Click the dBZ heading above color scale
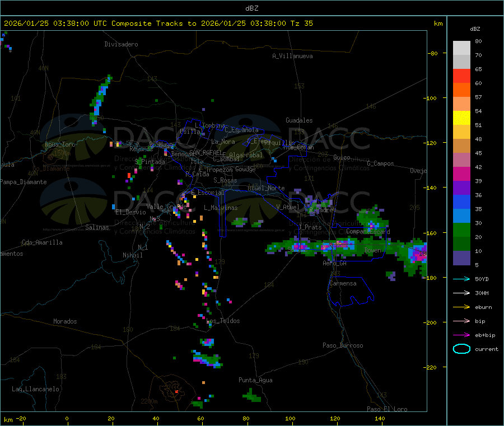The image size is (504, 426). (475, 29)
